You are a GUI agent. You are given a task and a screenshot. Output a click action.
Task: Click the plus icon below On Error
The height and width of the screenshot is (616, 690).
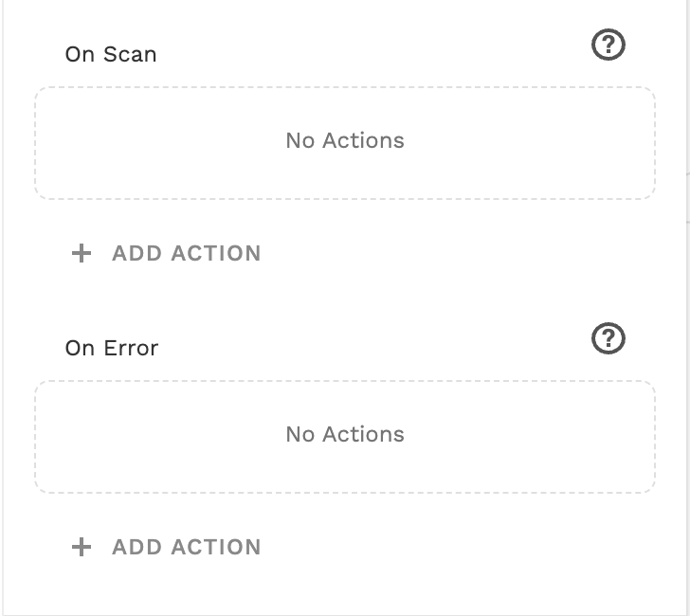tap(82, 547)
